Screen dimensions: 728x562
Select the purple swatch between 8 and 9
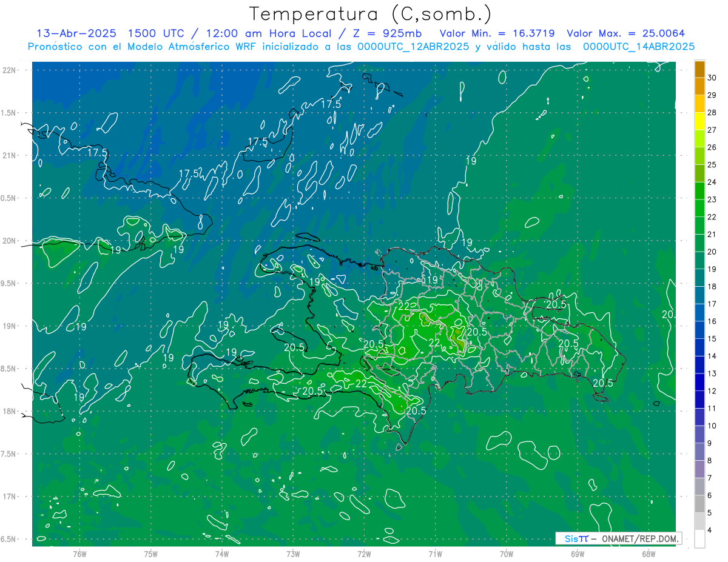coord(700,452)
